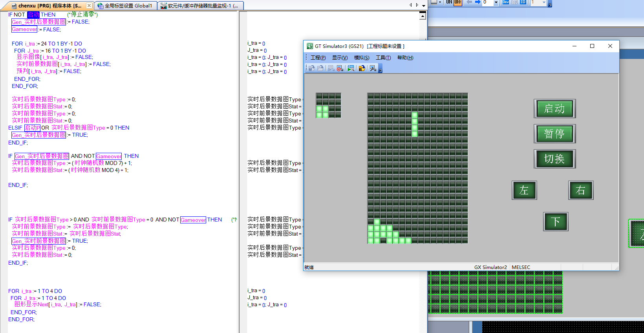Click the simulator stop icon with red circle
The width and height of the screenshot is (644, 333).
pos(340,68)
